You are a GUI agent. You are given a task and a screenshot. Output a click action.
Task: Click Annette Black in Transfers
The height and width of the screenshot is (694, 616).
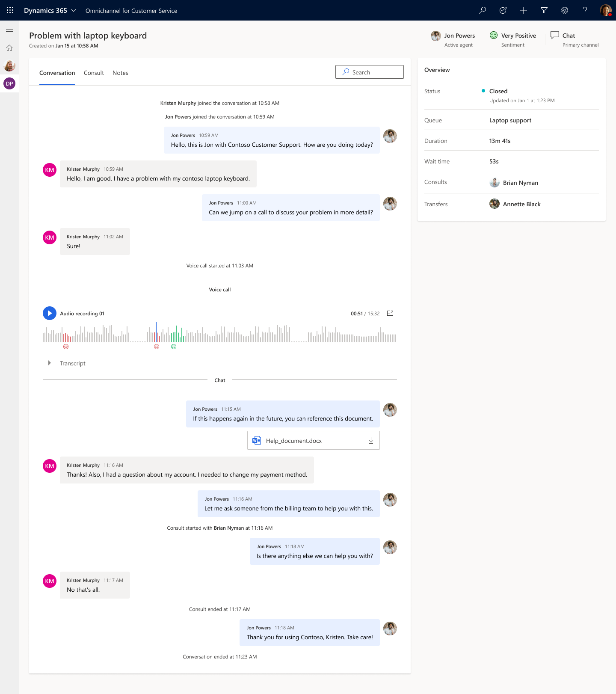click(x=521, y=204)
